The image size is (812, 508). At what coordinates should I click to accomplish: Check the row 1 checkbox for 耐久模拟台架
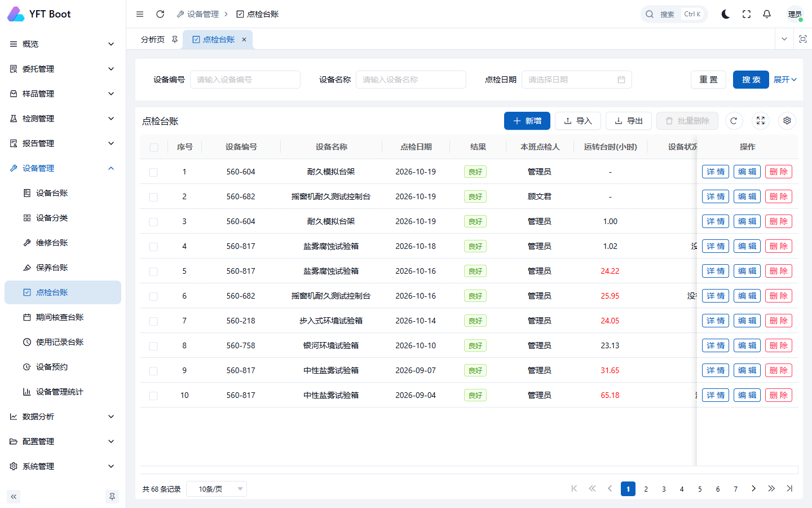[153, 172]
